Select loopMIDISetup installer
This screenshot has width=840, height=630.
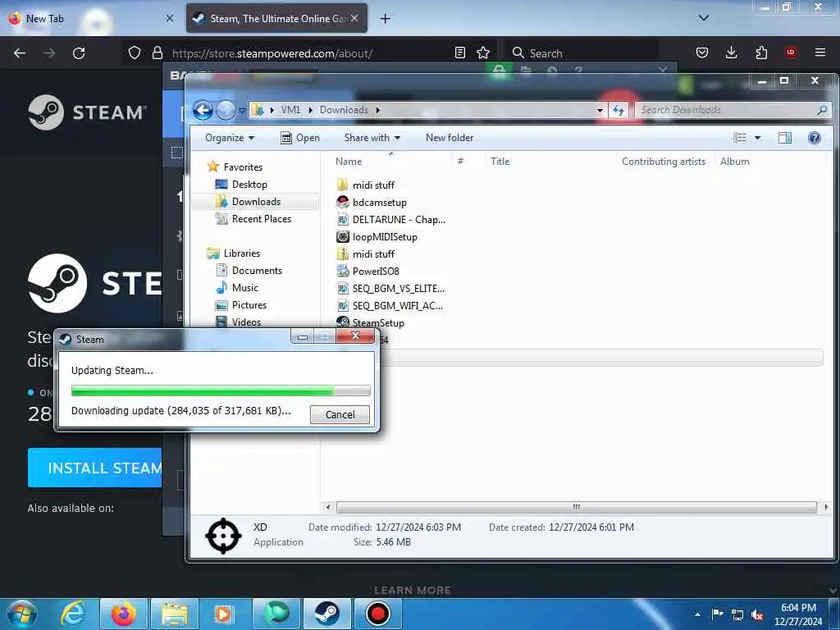(x=384, y=237)
